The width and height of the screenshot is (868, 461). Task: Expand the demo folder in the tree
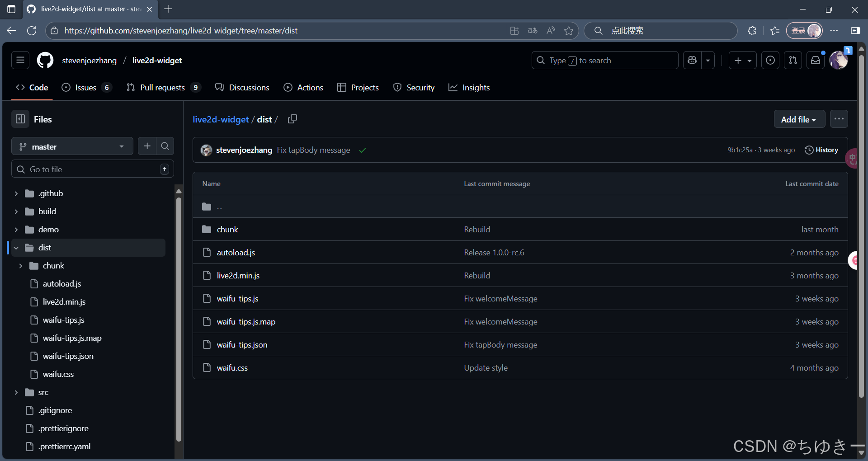(x=16, y=230)
